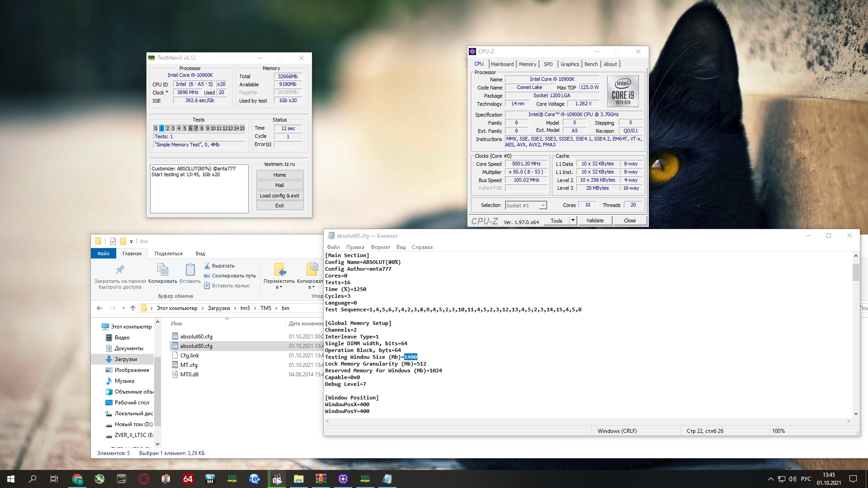868x488 pixels.
Task: Click the Notepad vertical scrollbar thumb
Action: [x=855, y=272]
